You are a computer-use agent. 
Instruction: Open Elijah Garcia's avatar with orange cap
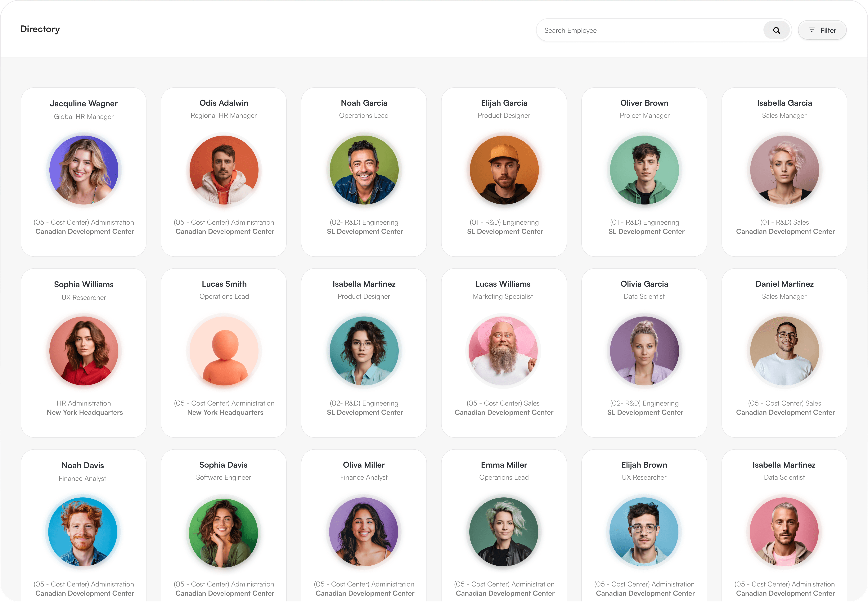tap(504, 170)
